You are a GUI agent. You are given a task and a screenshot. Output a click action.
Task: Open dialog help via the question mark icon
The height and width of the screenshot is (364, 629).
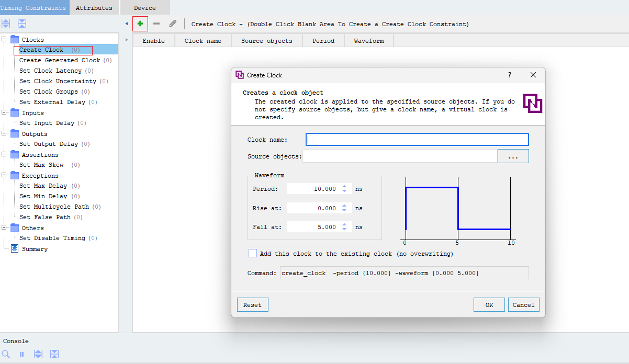[509, 75]
